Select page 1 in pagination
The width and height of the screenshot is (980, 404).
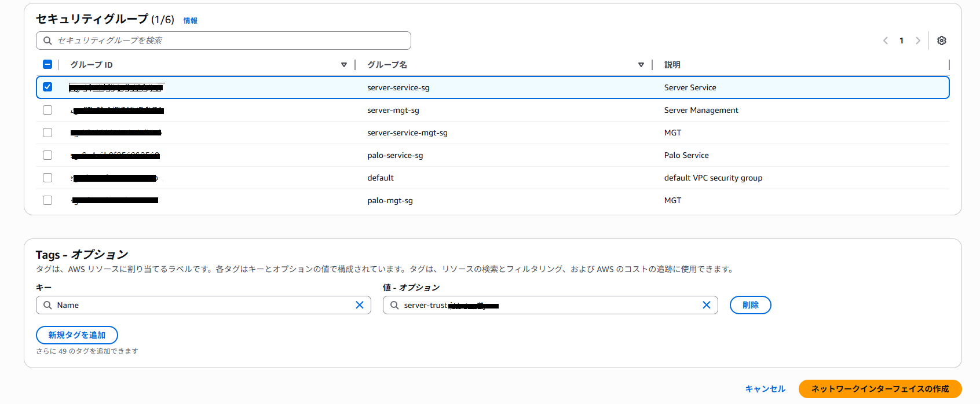901,41
